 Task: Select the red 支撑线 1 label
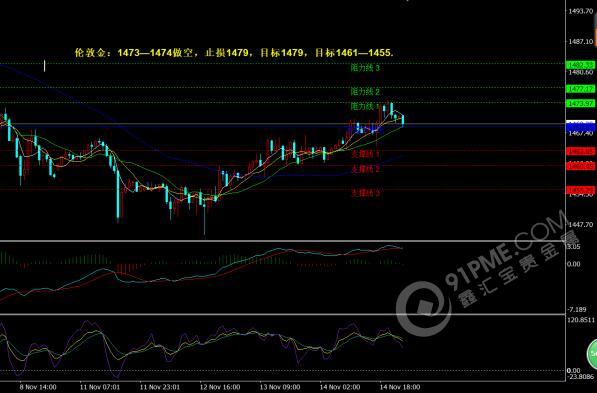pyautogui.click(x=365, y=154)
